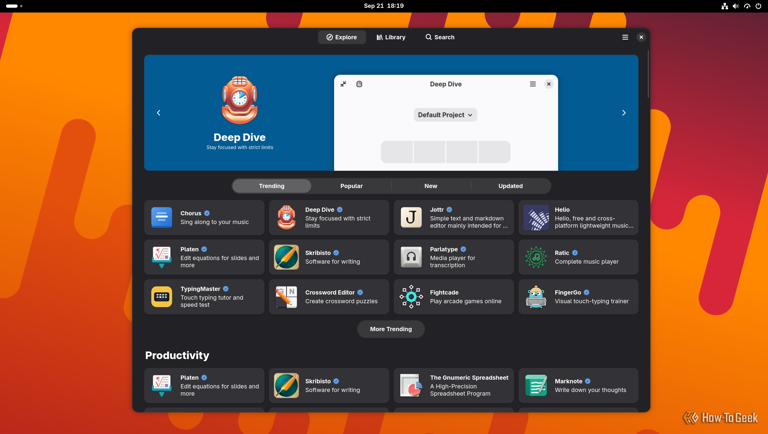Click 'A High-Precision Spreadsheet Program' text
768x434 pixels.
[x=460, y=390]
